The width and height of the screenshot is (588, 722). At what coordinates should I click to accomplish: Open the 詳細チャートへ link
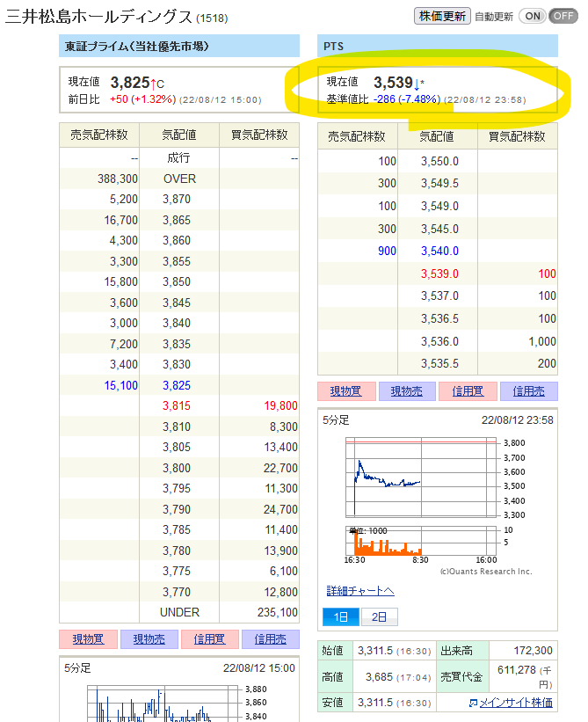pos(360,591)
